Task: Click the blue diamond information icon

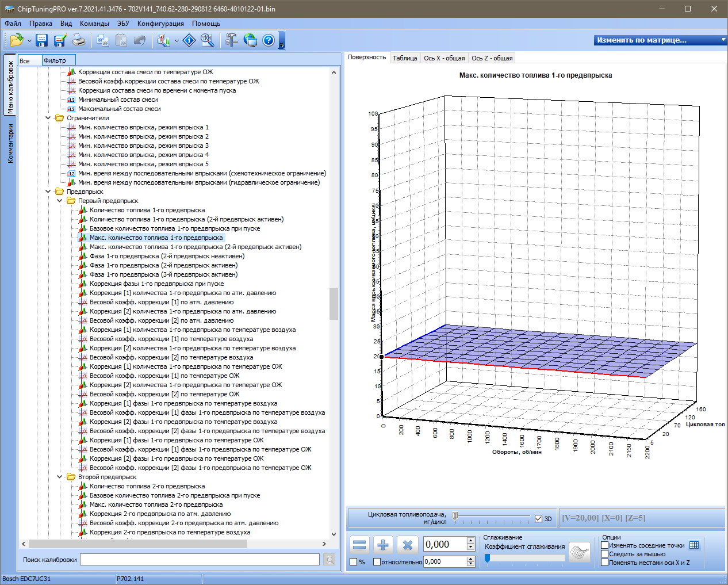Action: [189, 40]
